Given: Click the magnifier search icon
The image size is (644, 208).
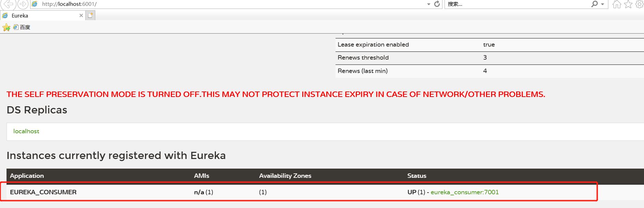Looking at the screenshot, I should 595,4.
